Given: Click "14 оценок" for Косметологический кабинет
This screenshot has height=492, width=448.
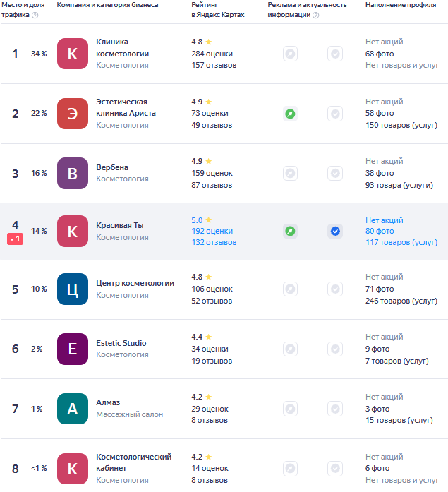Looking at the screenshot, I should pyautogui.click(x=210, y=469).
